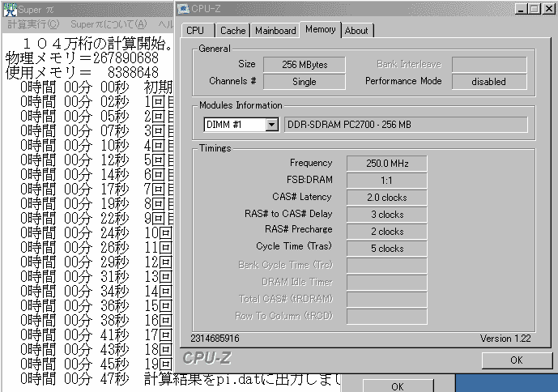Click the CAS# Latency 2.0 clocks value

click(x=386, y=198)
